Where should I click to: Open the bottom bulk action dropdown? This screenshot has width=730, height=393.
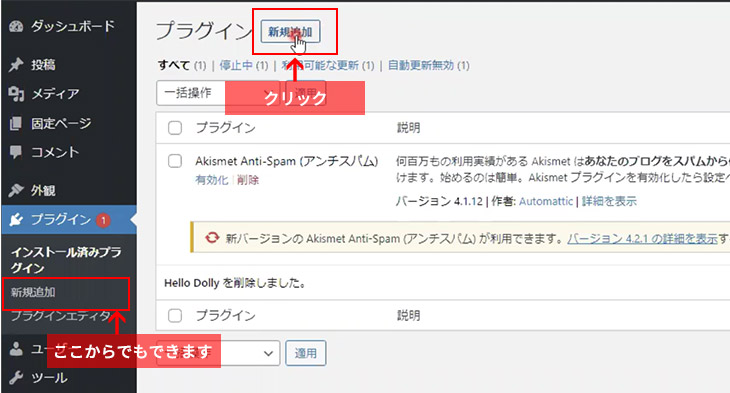(x=218, y=353)
